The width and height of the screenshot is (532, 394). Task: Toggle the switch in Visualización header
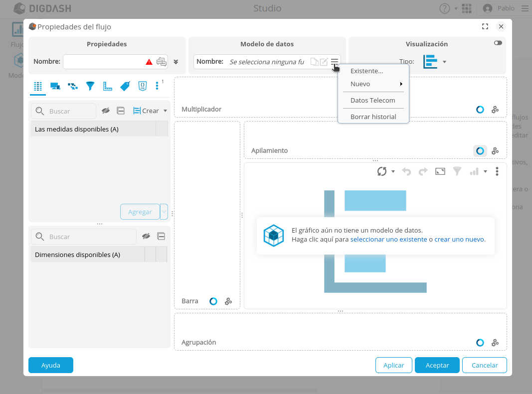498,43
